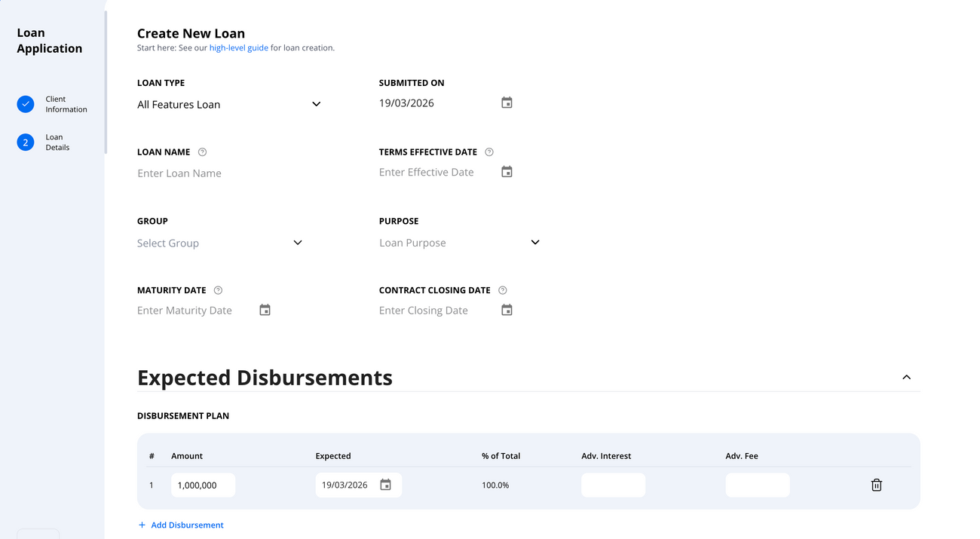Screen dimensions: 980x539
Task: Delete disbursement row using trash icon
Action: (876, 485)
